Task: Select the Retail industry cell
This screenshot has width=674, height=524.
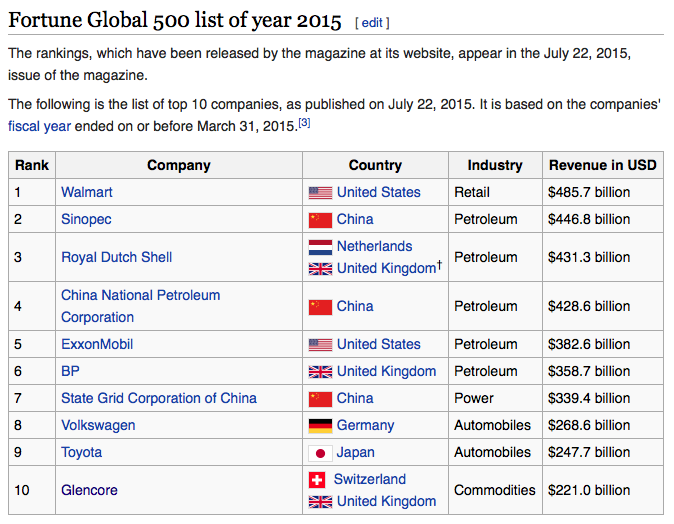Action: [x=495, y=192]
